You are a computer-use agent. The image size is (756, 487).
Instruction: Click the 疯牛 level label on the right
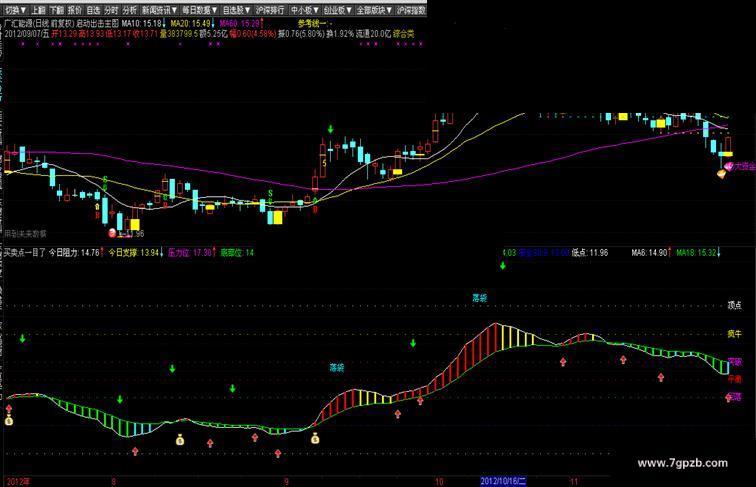[735, 334]
